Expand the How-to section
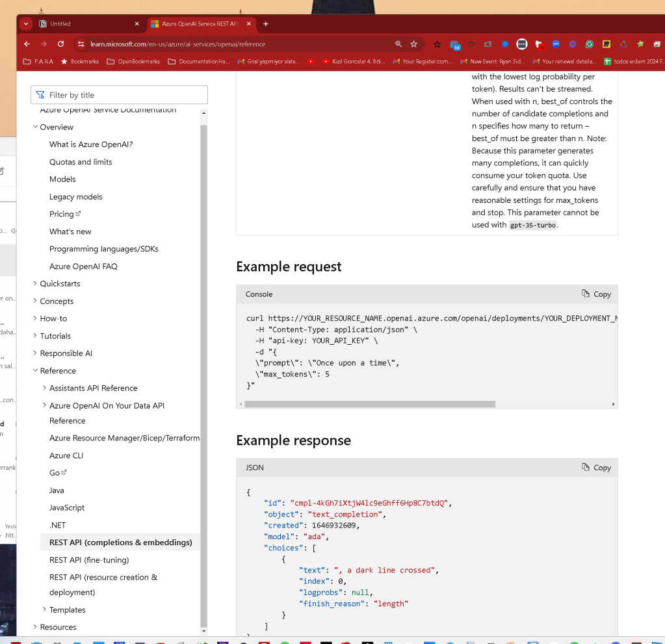665x644 pixels. [35, 318]
